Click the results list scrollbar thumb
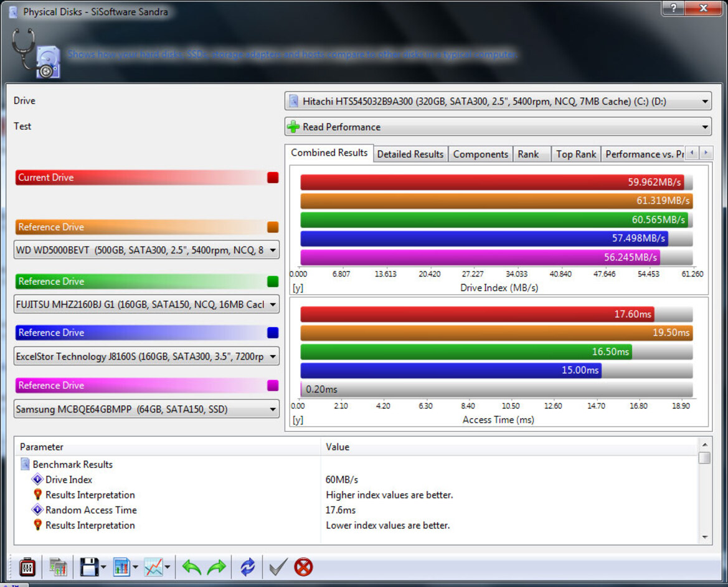The height and width of the screenshot is (587, 728). [705, 458]
